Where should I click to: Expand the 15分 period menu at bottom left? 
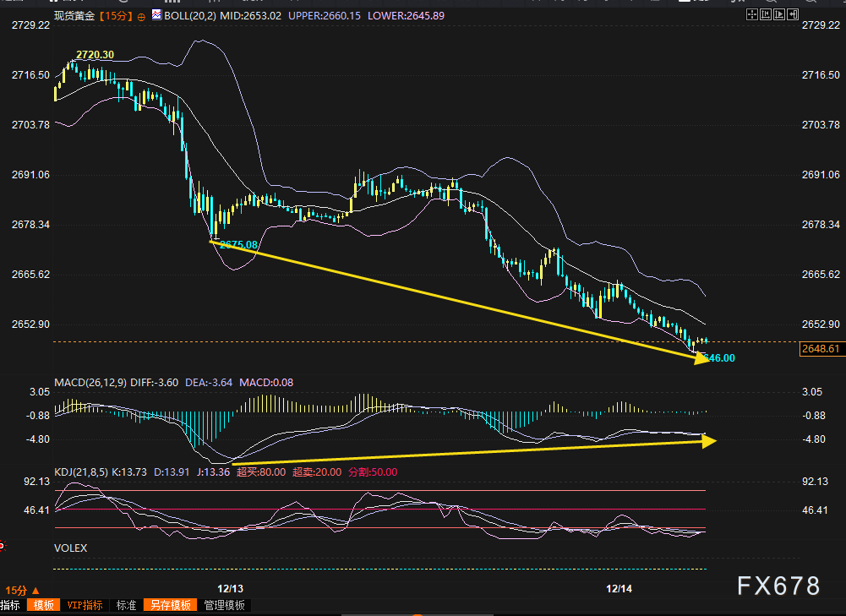[22, 590]
